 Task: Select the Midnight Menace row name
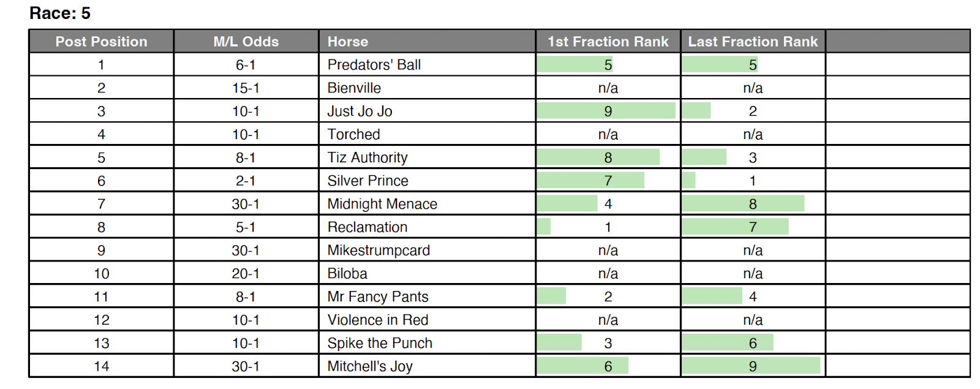click(382, 204)
